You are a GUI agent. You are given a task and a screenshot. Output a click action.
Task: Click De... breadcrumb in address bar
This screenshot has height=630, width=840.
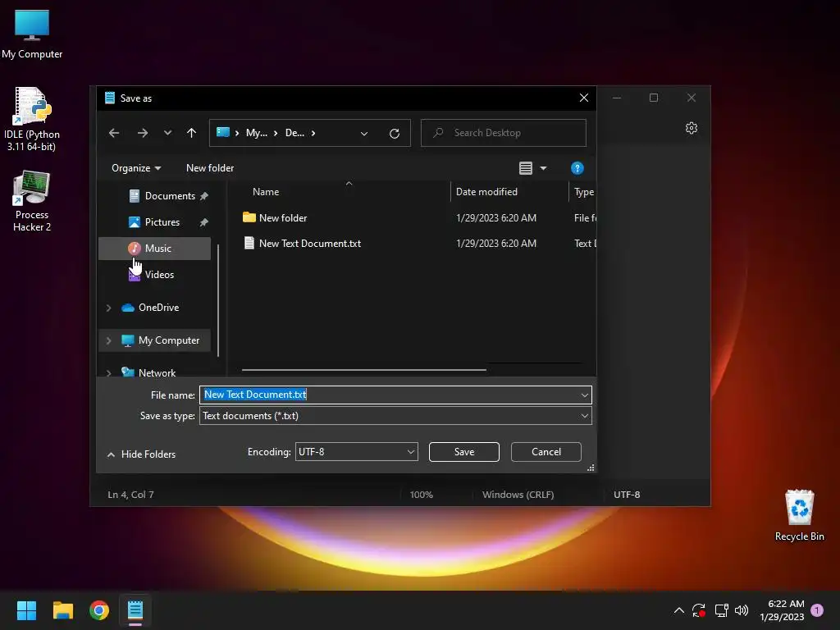294,133
